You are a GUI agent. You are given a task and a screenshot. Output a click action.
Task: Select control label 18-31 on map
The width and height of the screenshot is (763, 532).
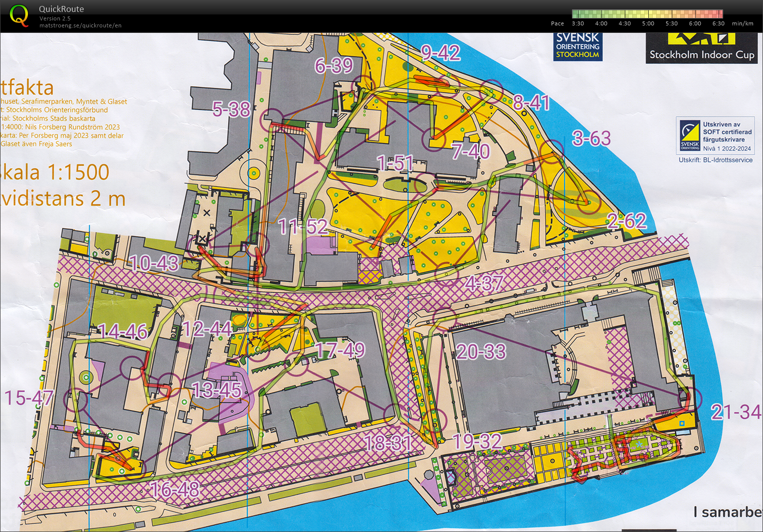click(387, 443)
